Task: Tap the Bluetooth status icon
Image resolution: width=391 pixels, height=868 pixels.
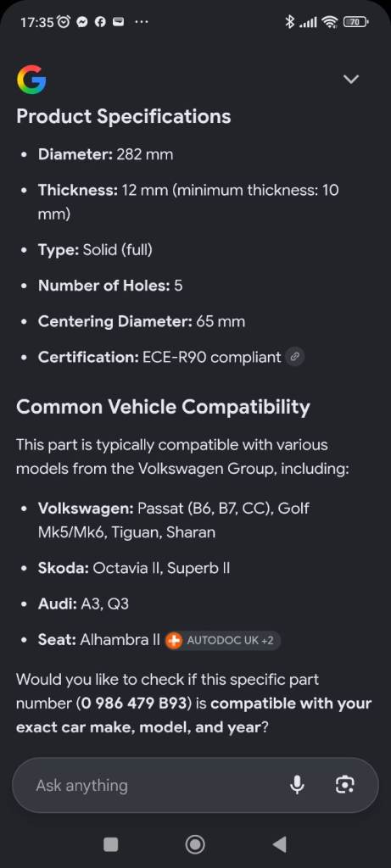Action: coord(289,22)
